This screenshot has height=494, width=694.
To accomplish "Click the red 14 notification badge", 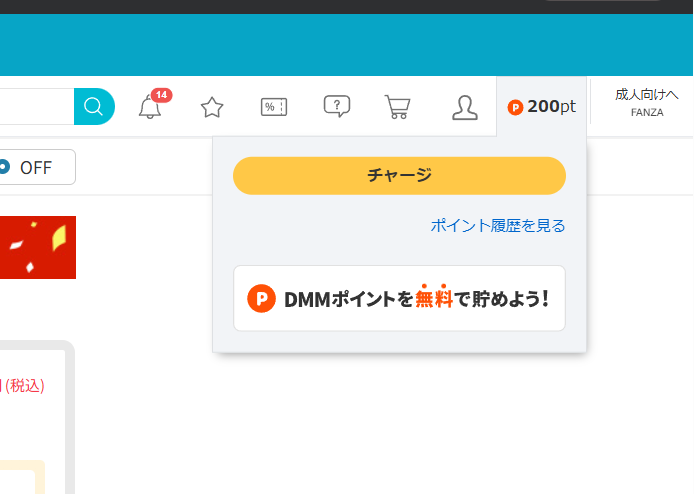I will (x=161, y=95).
